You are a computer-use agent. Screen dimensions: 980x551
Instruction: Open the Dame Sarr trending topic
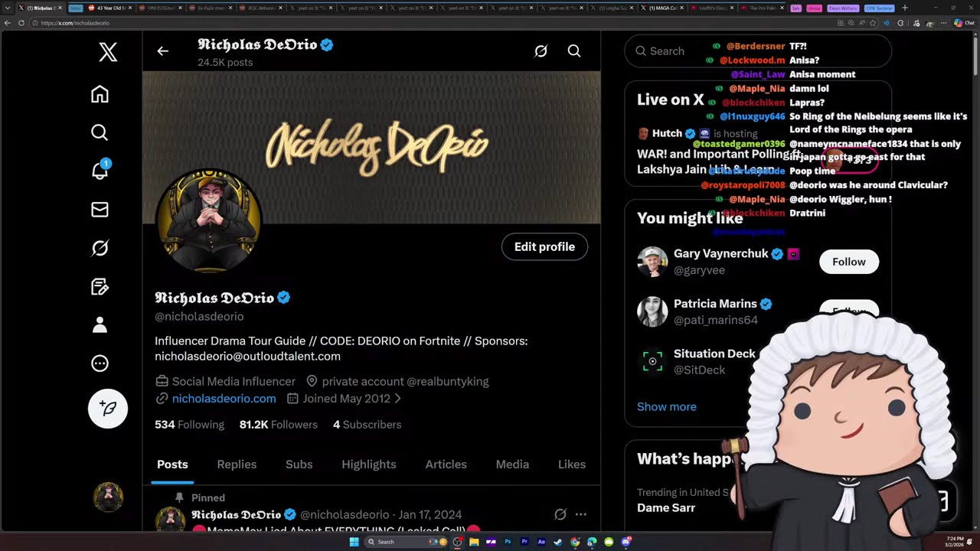click(x=666, y=508)
